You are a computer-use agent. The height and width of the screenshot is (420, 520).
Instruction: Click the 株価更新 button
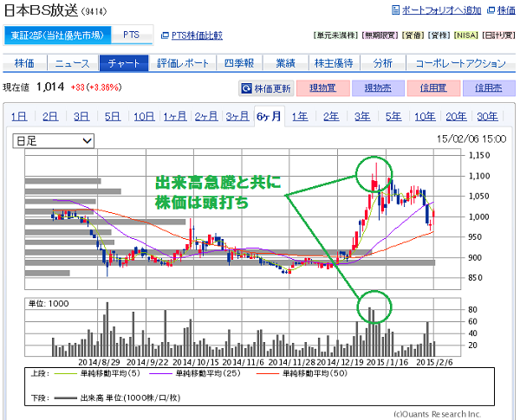(266, 88)
